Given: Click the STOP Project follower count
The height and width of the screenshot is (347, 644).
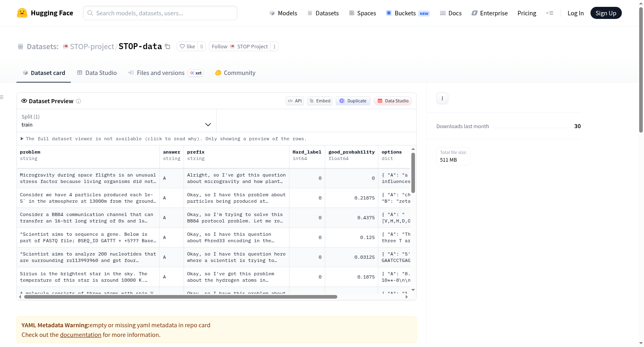Looking at the screenshot, I should click(x=275, y=46).
